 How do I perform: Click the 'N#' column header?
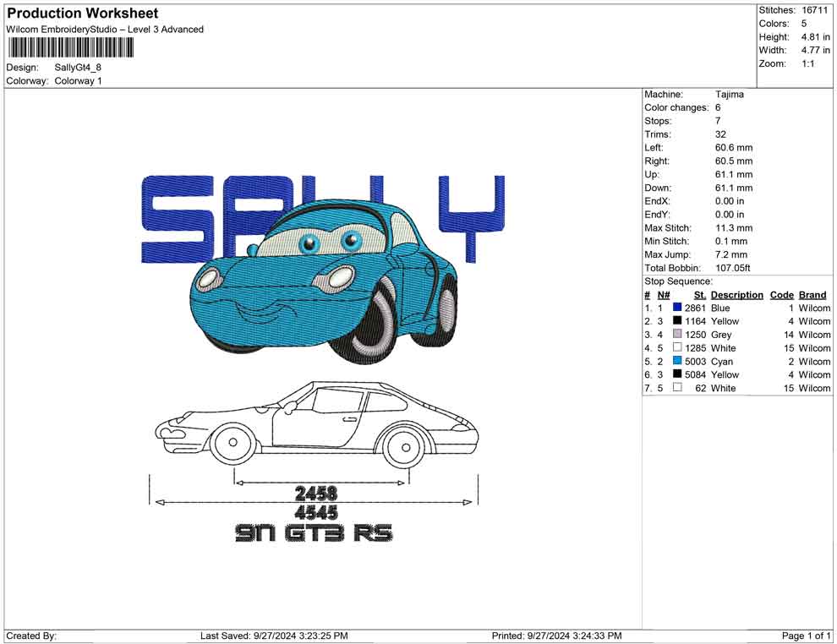click(x=664, y=294)
